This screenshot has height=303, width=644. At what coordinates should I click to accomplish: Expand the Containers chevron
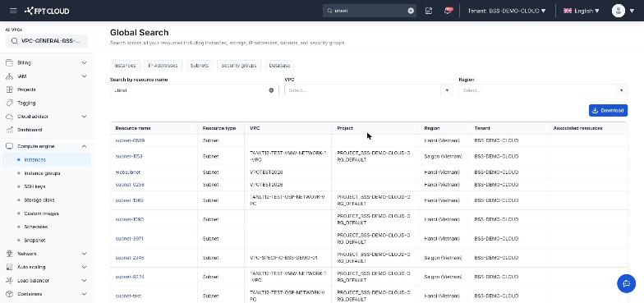(x=84, y=294)
